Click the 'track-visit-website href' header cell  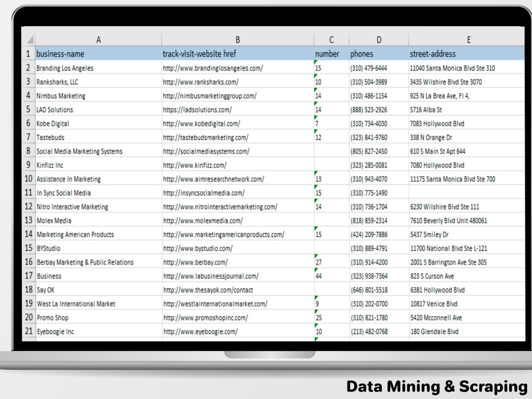point(238,54)
